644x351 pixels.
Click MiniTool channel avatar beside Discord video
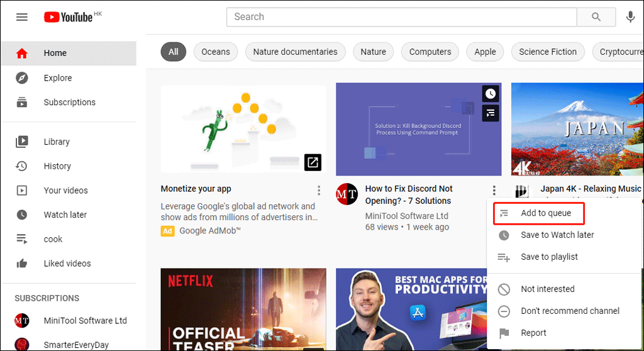[x=347, y=194]
